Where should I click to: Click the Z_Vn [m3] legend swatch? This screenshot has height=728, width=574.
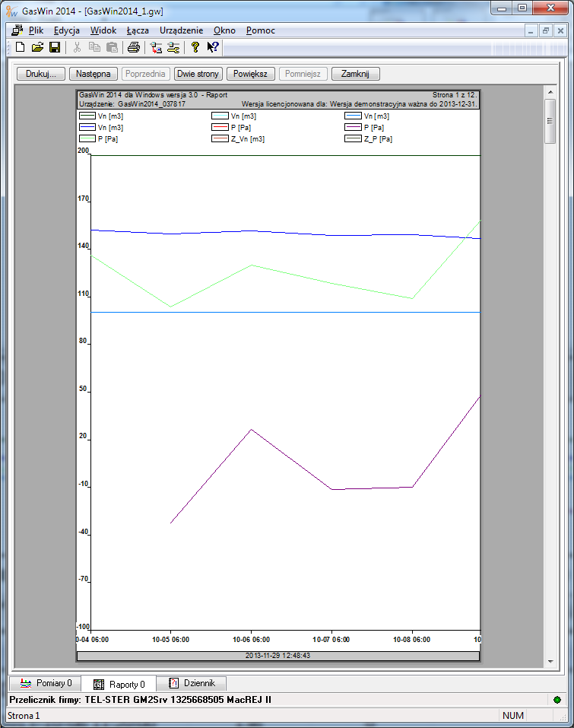point(220,138)
